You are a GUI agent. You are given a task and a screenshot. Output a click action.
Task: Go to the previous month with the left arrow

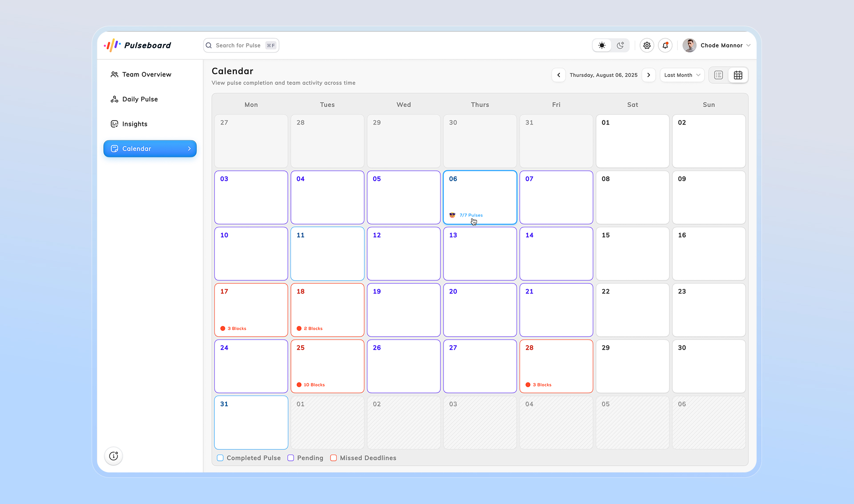[559, 75]
